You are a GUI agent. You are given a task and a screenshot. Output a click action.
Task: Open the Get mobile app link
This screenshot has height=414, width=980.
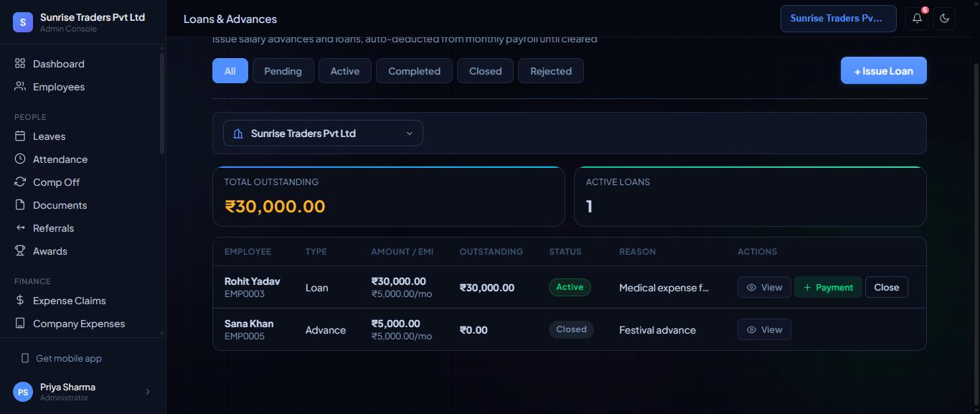(x=69, y=358)
